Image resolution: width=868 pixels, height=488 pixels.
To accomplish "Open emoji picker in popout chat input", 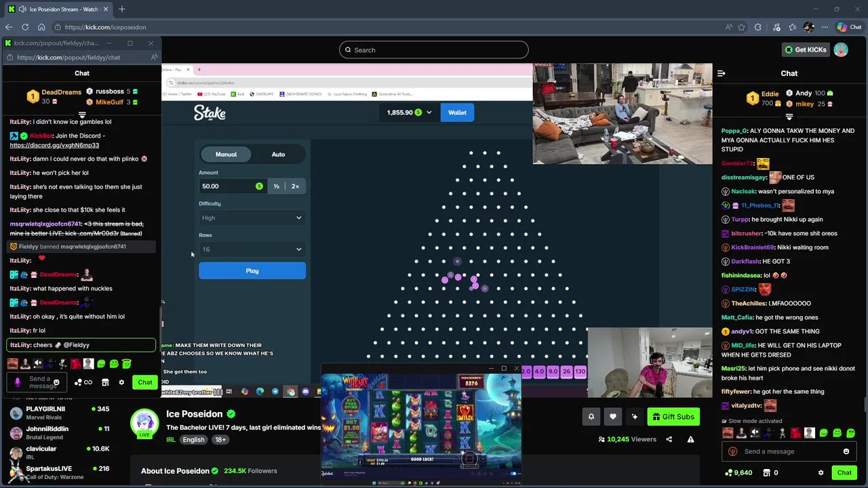I will pyautogui.click(x=56, y=382).
